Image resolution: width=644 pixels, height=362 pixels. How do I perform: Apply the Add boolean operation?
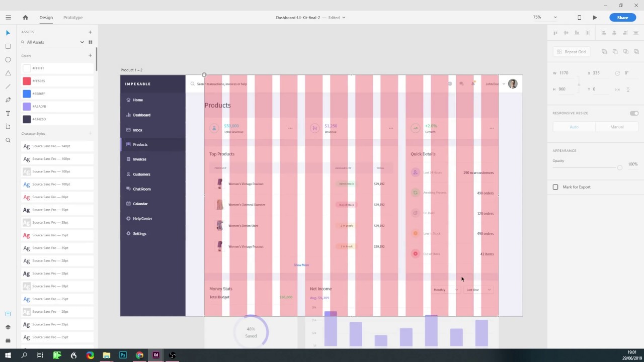[x=604, y=52]
